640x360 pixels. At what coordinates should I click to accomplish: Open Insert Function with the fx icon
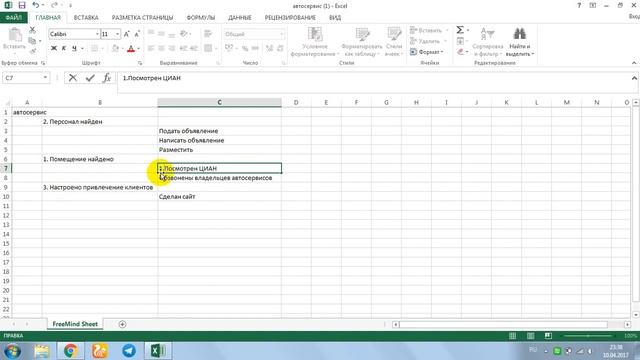coord(107,78)
